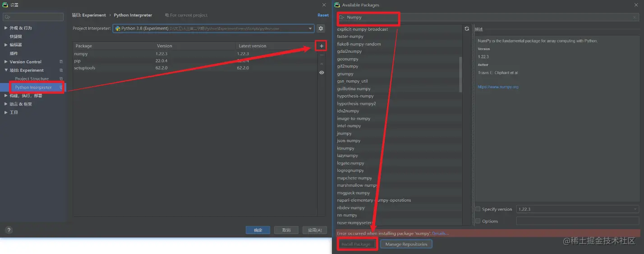Click search icon in Available Packages
The width and height of the screenshot is (644, 254).
pyautogui.click(x=341, y=18)
